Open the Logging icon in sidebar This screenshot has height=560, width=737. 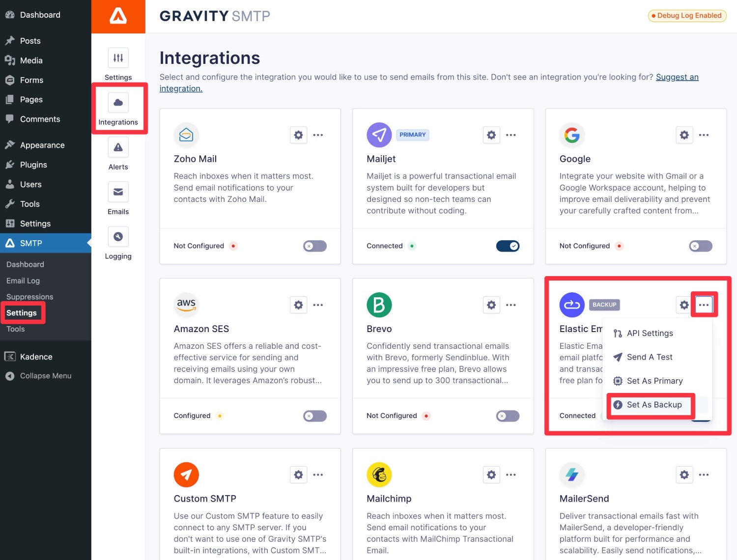(x=118, y=237)
